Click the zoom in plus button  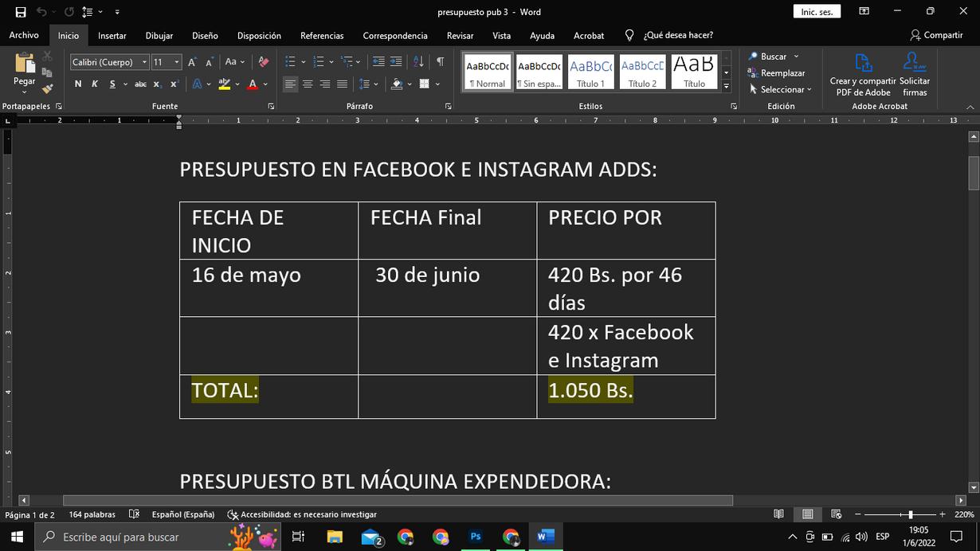[x=942, y=514]
